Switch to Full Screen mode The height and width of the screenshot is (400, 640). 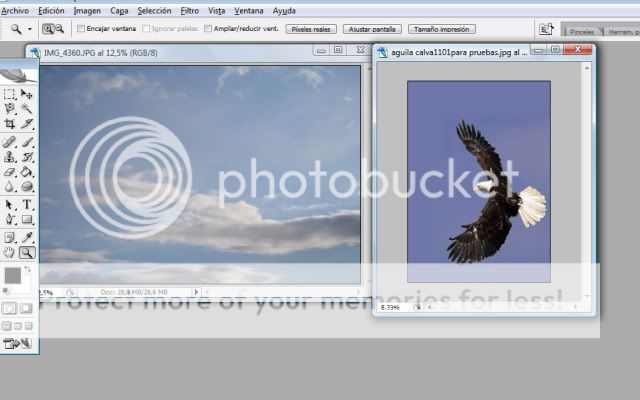tap(28, 326)
